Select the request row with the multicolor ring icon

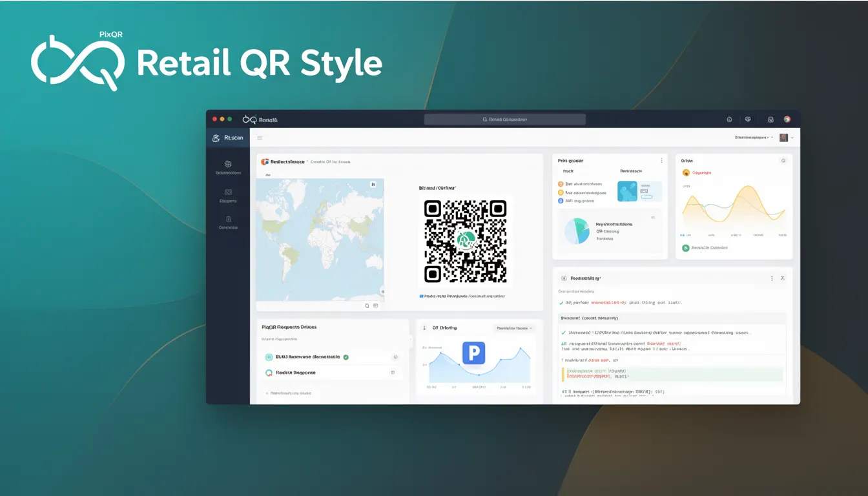(333, 373)
